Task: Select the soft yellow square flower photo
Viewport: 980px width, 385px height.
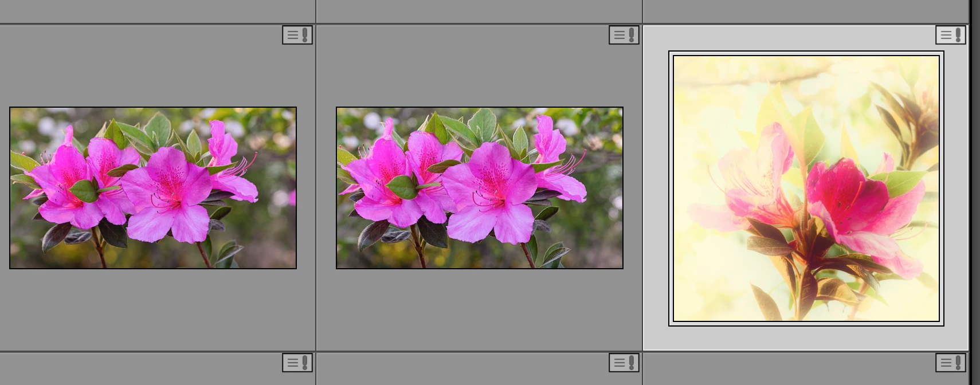Action: 806,188
